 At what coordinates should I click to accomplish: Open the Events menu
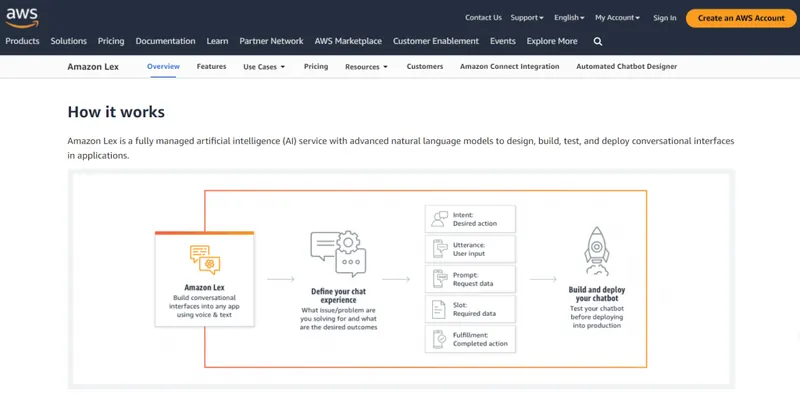coord(503,41)
